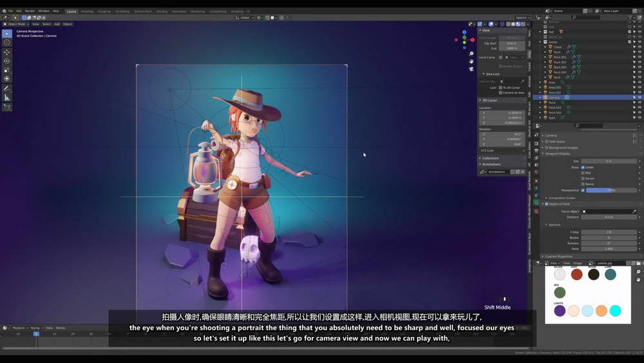Image resolution: width=644 pixels, height=363 pixels.
Task: Click the eyedropper beside Focus Object
Action: [634, 211]
